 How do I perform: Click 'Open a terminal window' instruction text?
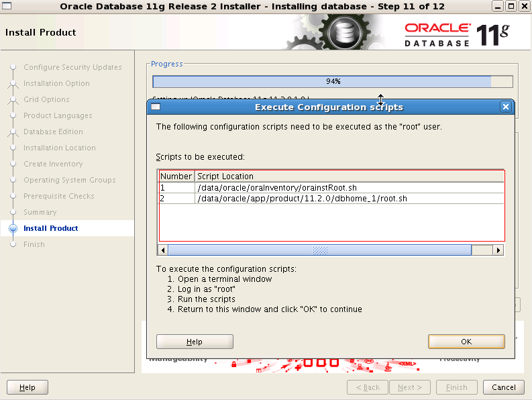pyautogui.click(x=225, y=279)
